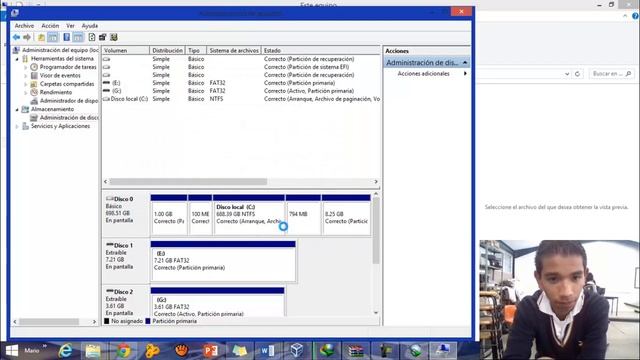Select Administración de discos in tree
Image resolution: width=640 pixels, height=360 pixels.
[x=69, y=118]
